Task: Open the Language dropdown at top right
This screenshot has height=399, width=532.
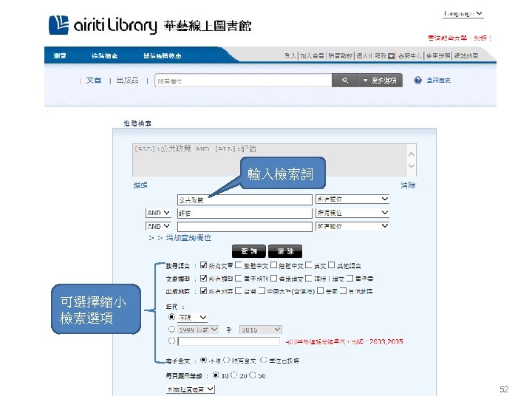Action: pos(463,14)
